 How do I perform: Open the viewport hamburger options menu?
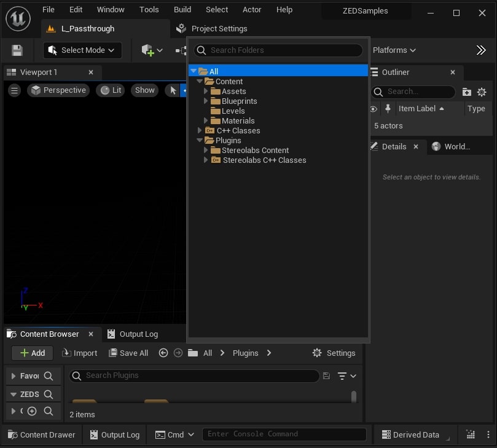(14, 90)
